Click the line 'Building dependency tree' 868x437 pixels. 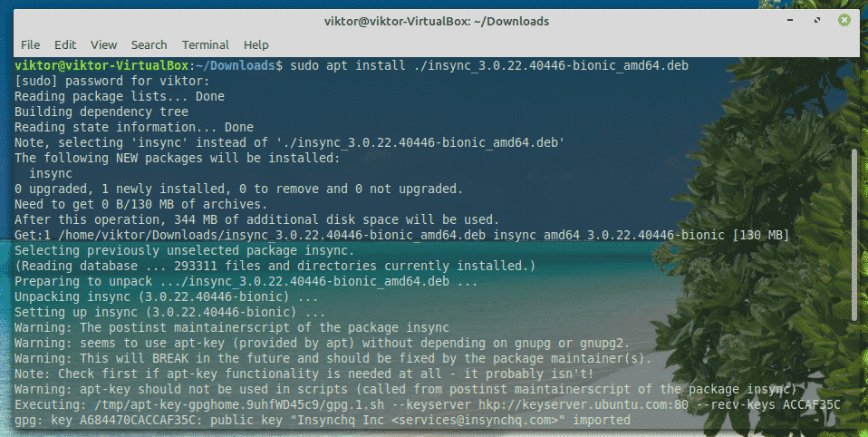pyautogui.click(x=101, y=112)
